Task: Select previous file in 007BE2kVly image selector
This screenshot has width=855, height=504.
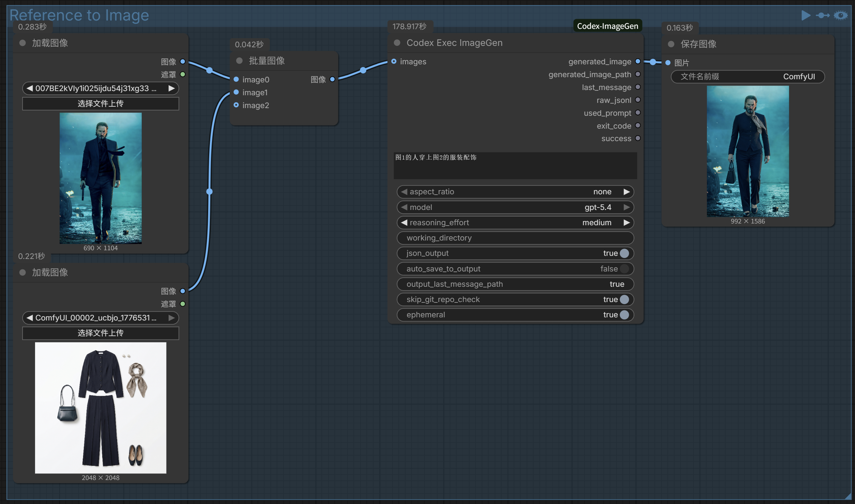Action: [x=30, y=88]
